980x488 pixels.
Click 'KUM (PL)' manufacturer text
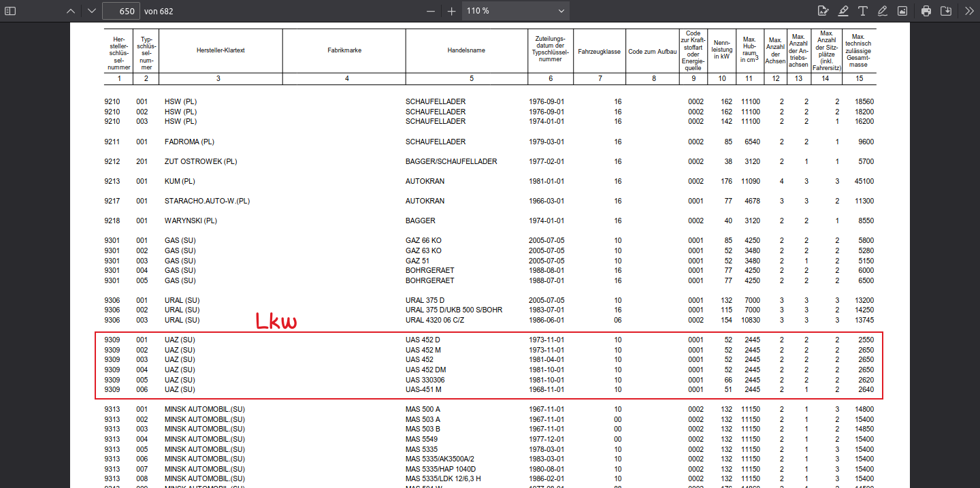point(180,181)
